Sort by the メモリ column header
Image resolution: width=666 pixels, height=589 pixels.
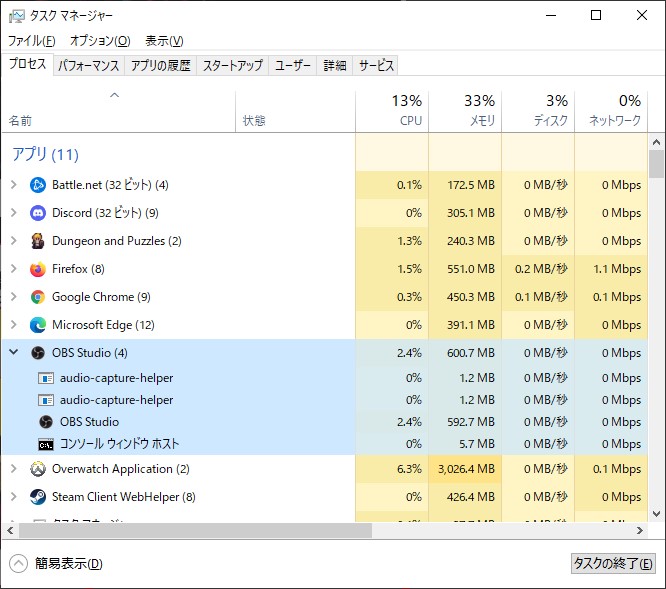465,111
